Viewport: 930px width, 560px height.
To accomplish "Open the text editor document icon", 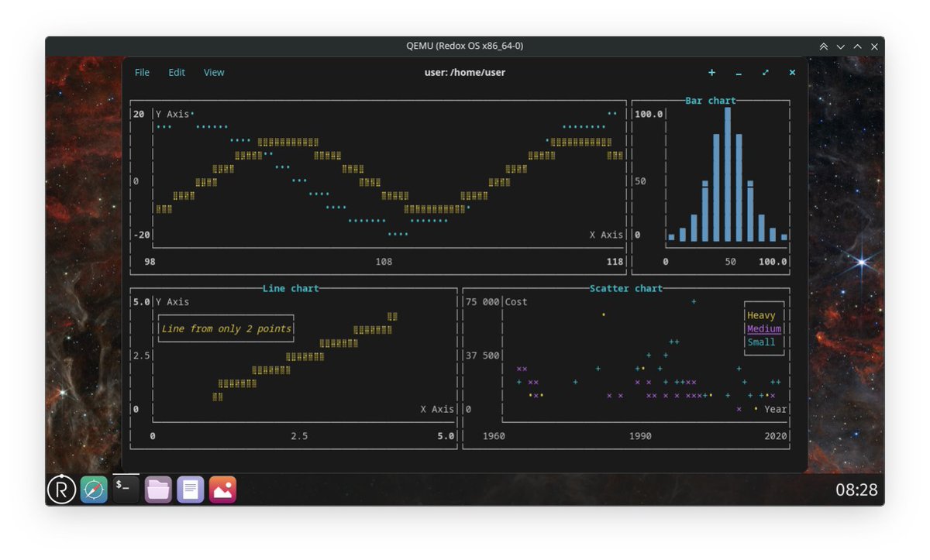I will click(x=190, y=490).
